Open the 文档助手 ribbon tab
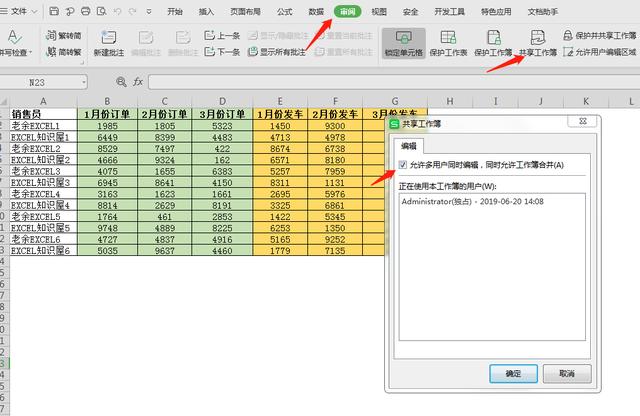 click(x=543, y=11)
